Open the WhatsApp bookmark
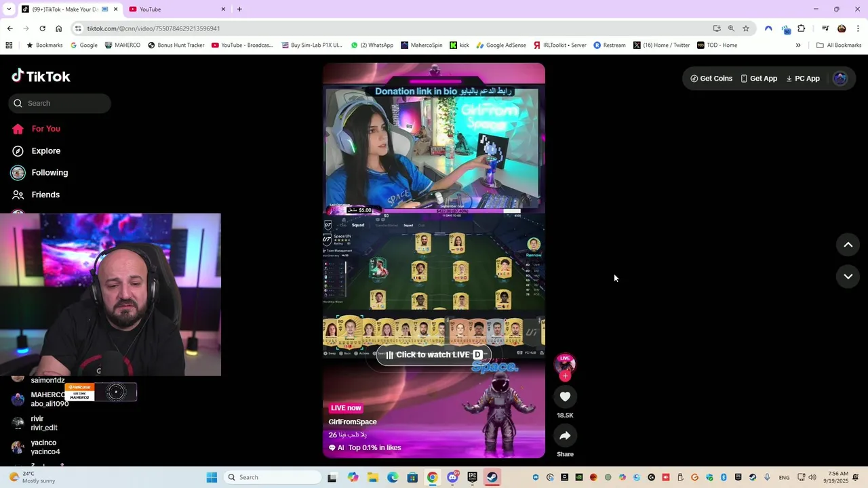This screenshot has height=488, width=868. (372, 45)
